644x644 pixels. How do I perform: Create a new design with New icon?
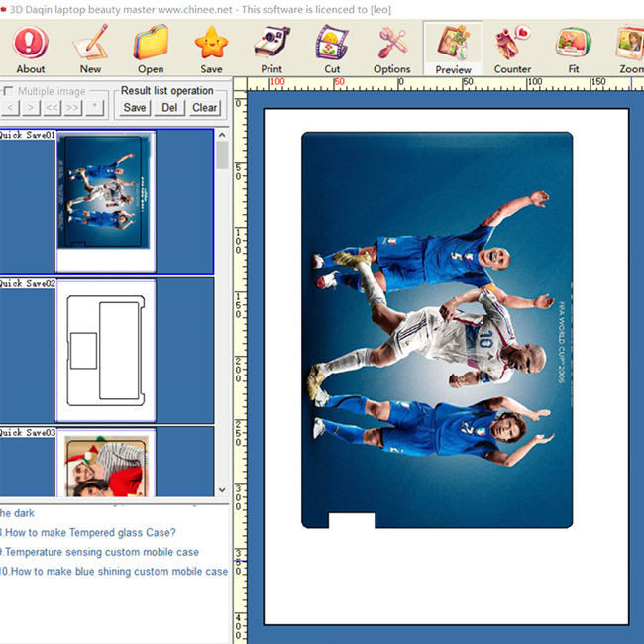coord(90,49)
